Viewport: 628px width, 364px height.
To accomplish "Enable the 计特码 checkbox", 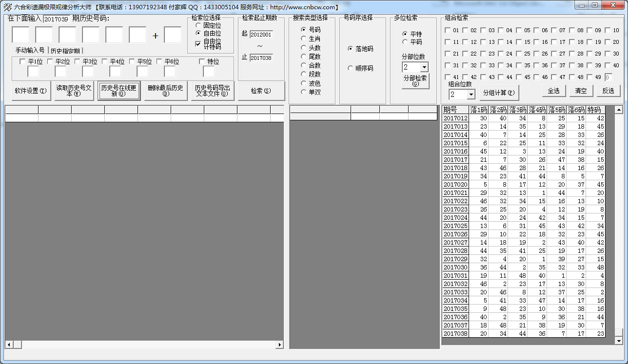I will point(198,44).
